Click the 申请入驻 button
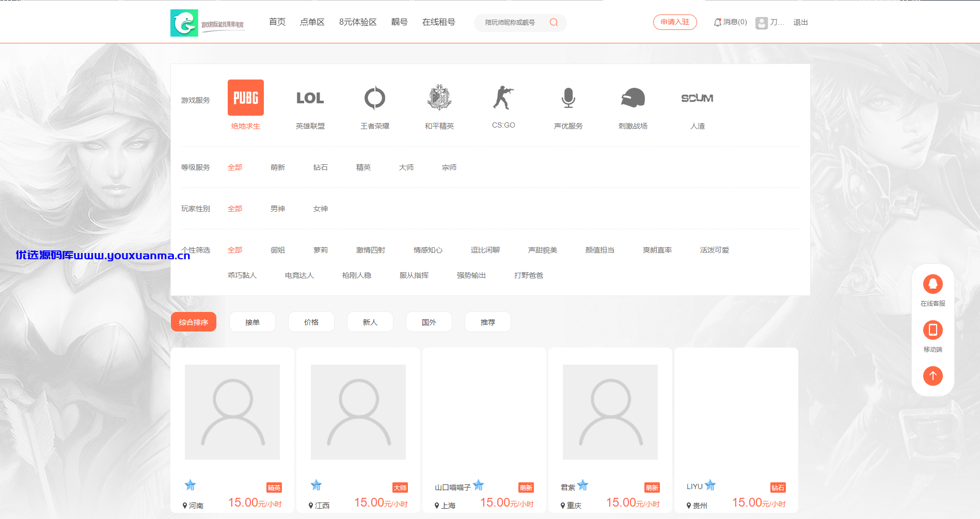 [x=675, y=22]
